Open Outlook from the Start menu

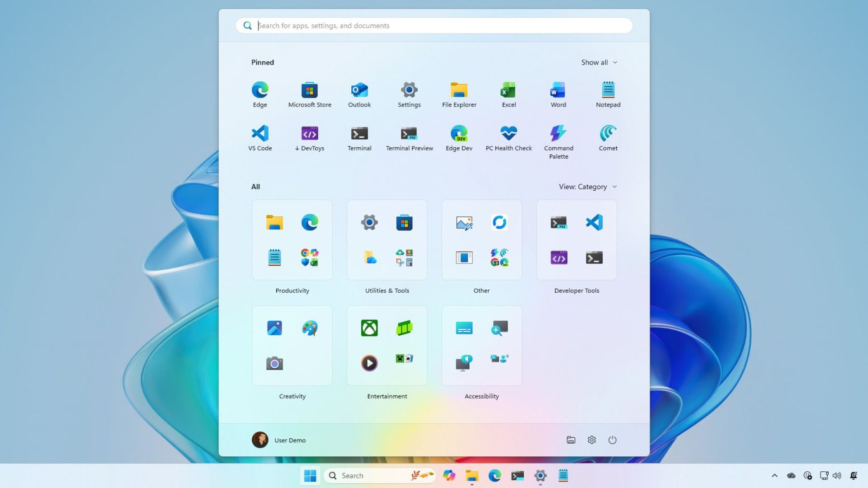(x=359, y=91)
